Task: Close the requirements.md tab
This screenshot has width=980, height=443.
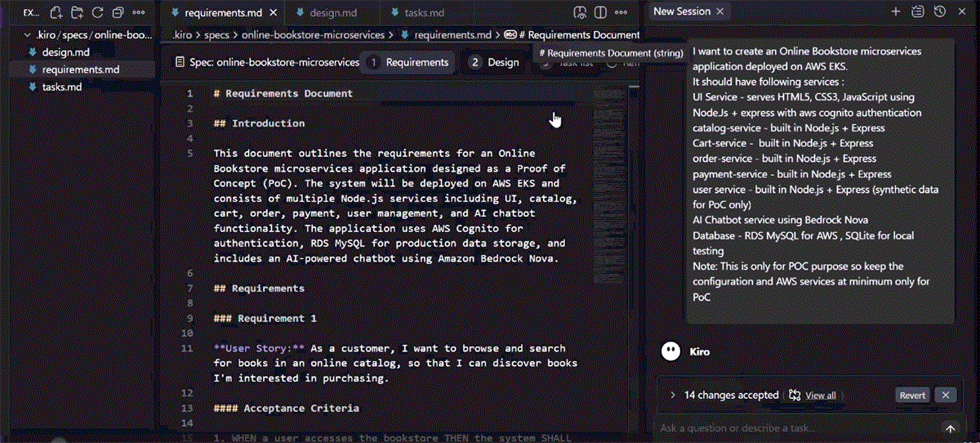Action: (272, 12)
